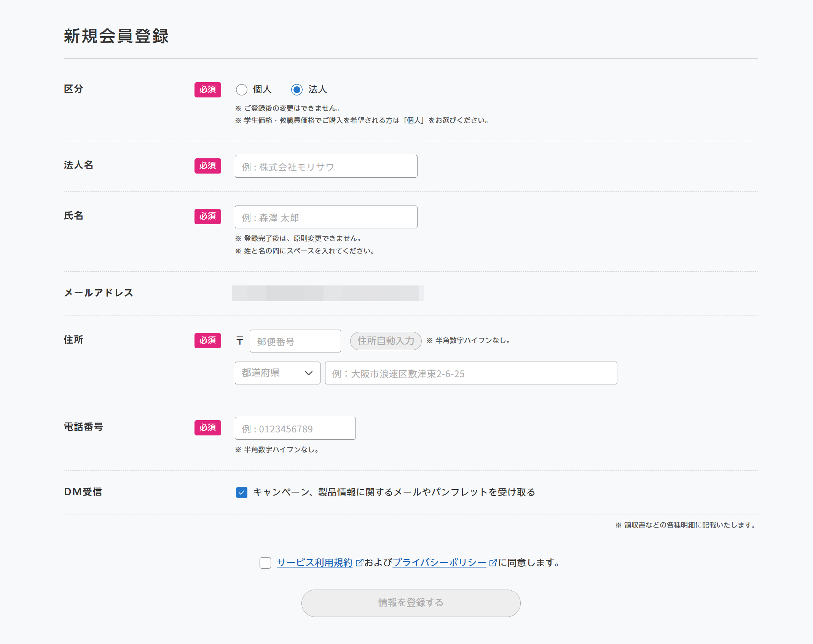Click the 郵便番号 postal code field
The width and height of the screenshot is (813, 644).
[295, 341]
